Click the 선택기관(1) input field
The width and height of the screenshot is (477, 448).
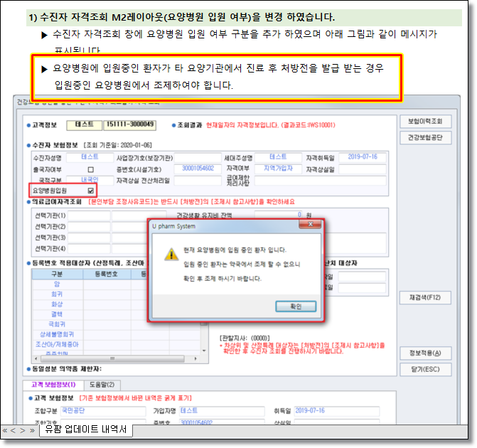tap(90, 215)
